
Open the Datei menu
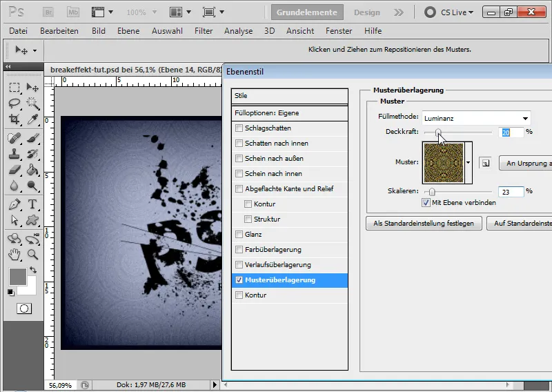(19, 31)
